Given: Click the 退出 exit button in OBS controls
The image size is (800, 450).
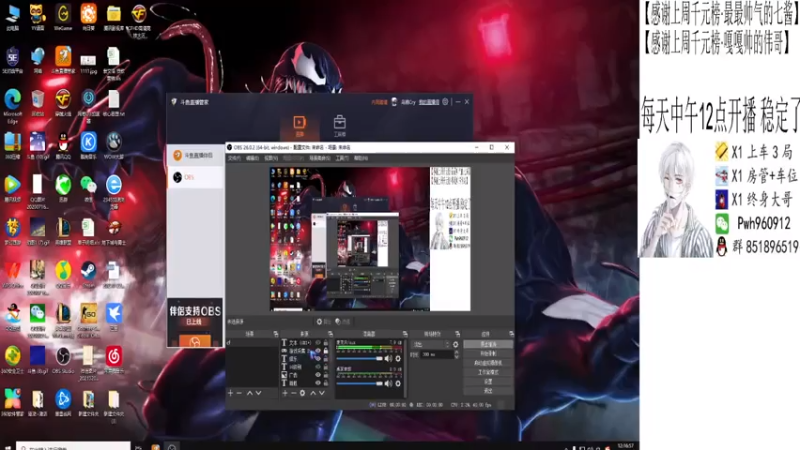Looking at the screenshot, I should (x=488, y=390).
